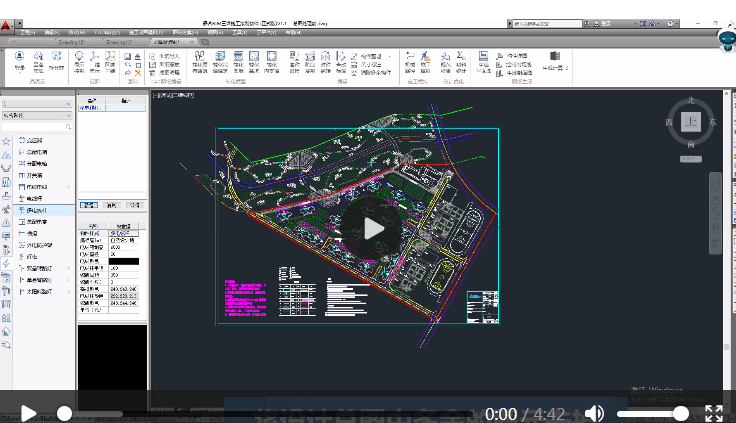Open the first menu in the menu bar
Screen dimensions: 736x423
pos(27,32)
